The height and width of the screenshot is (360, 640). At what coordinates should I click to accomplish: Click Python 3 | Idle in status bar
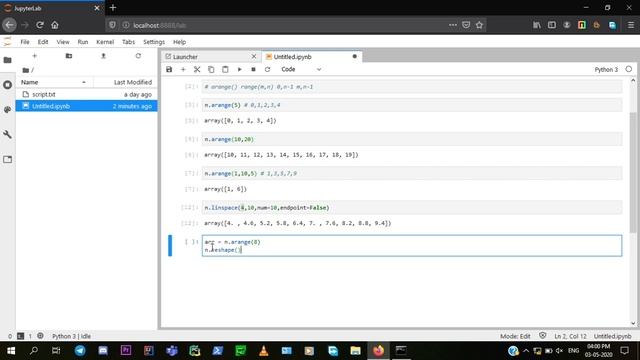click(71, 336)
